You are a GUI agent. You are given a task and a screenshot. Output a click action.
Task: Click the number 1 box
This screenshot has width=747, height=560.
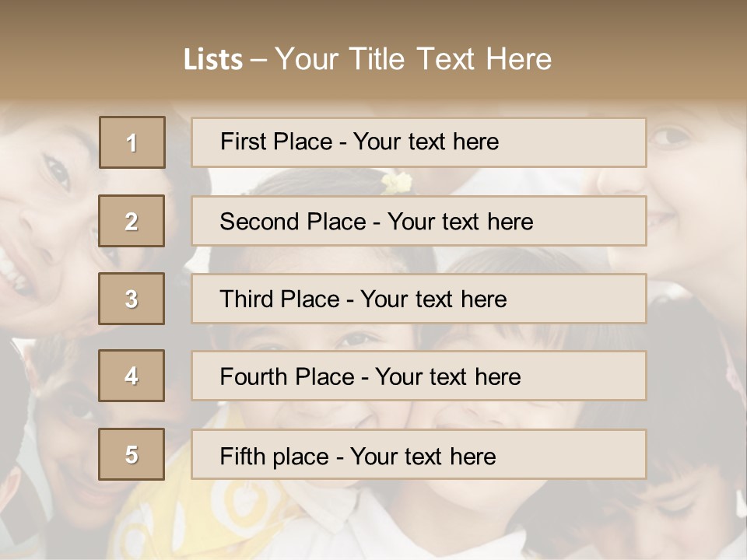point(132,142)
